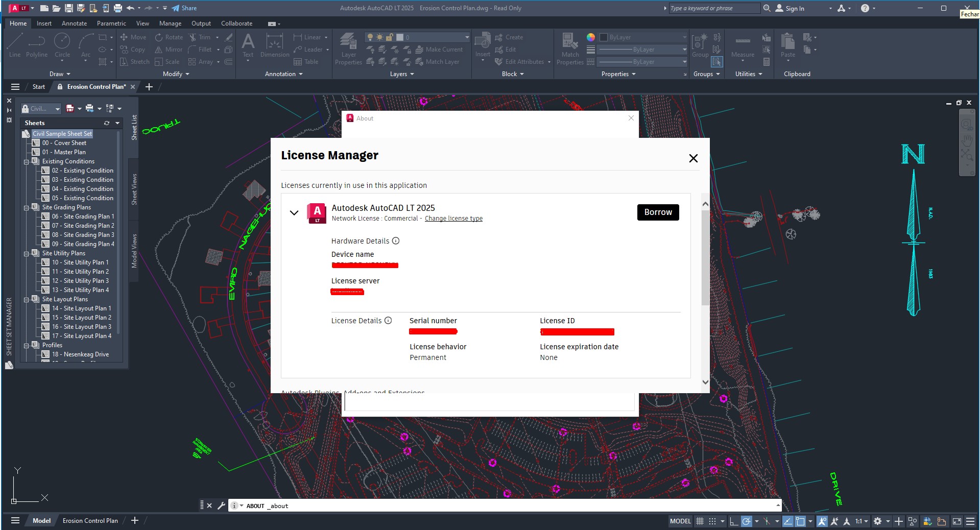Click the Help question mark icon
This screenshot has width=980, height=530.
(865, 8)
